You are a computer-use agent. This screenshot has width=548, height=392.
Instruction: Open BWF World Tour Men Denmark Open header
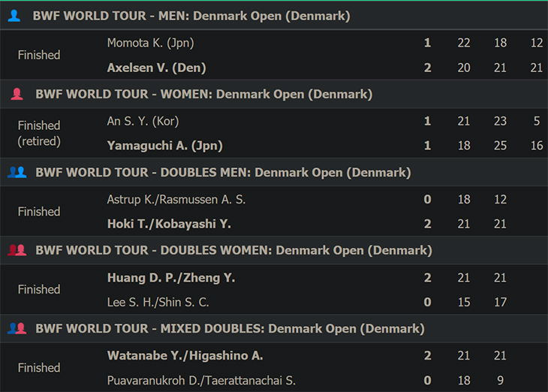(191, 16)
